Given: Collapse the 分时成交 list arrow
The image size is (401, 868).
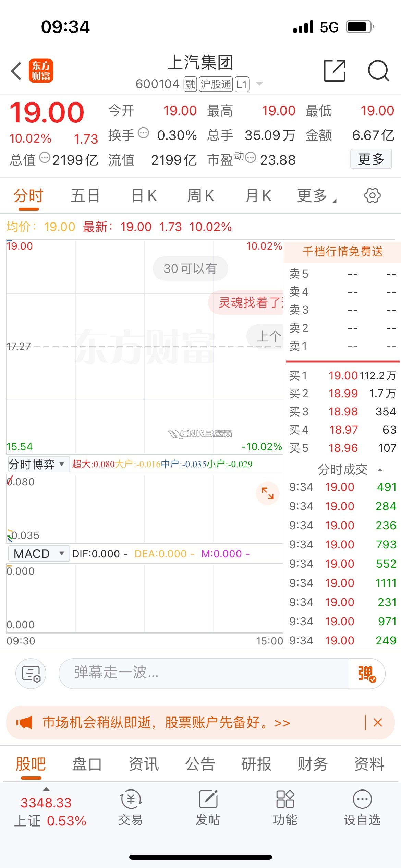Looking at the screenshot, I should coord(380,470).
